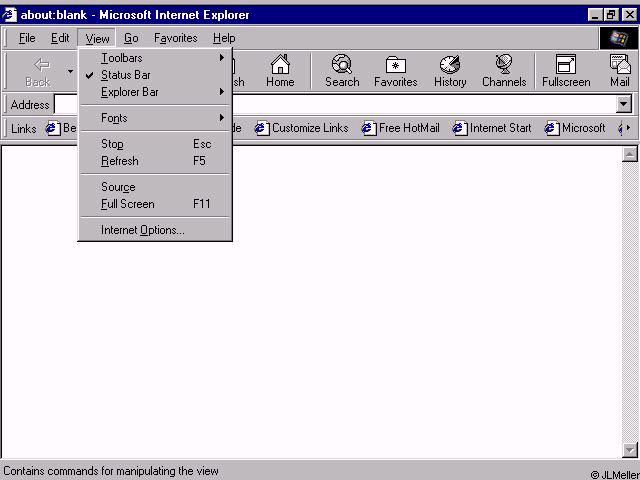Open Internet Options from View menu

pos(155,230)
